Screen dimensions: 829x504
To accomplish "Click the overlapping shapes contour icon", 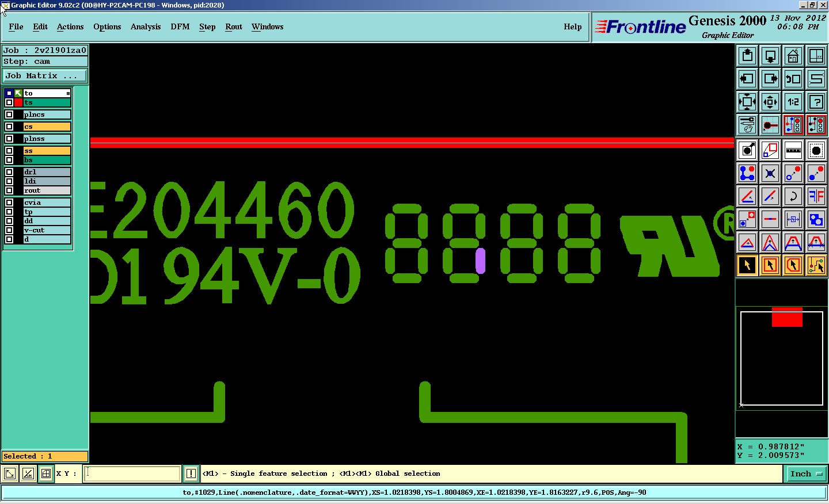I will [x=816, y=219].
